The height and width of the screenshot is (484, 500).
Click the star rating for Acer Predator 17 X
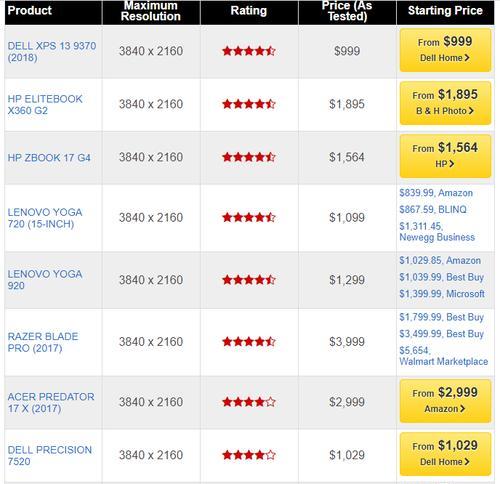pyautogui.click(x=249, y=402)
